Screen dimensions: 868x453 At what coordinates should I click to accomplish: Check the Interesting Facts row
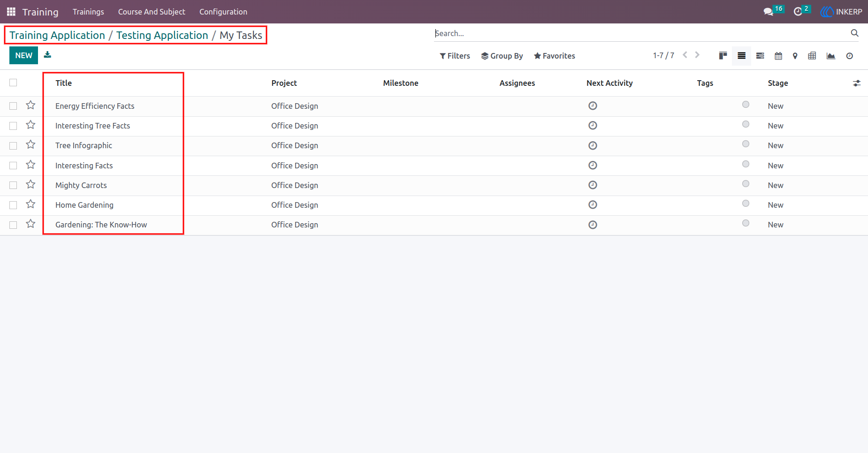pyautogui.click(x=13, y=166)
